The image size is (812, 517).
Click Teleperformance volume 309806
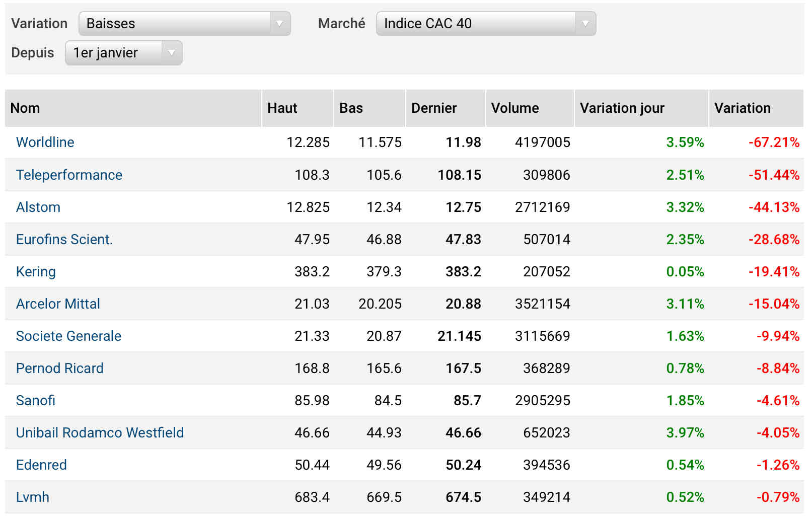(547, 175)
